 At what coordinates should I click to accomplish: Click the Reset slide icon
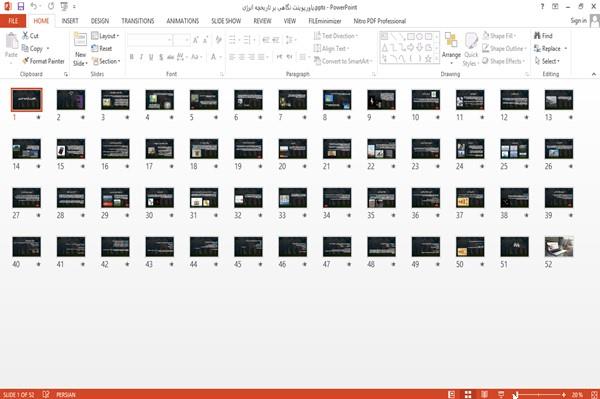(95, 48)
